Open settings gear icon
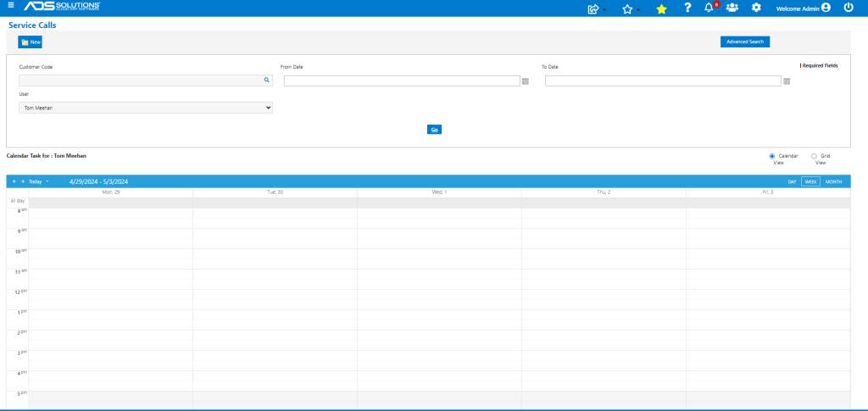This screenshot has width=868, height=411. pyautogui.click(x=756, y=8)
